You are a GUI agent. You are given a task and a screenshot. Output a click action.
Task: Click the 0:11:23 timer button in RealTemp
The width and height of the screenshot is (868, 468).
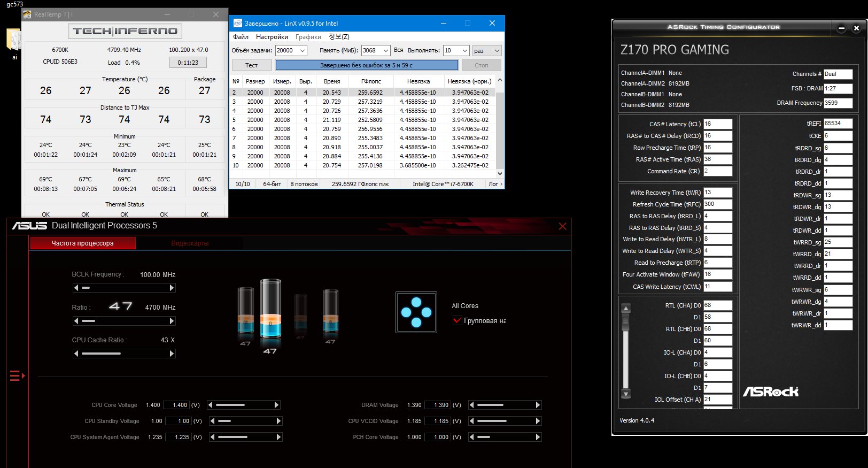tap(188, 63)
